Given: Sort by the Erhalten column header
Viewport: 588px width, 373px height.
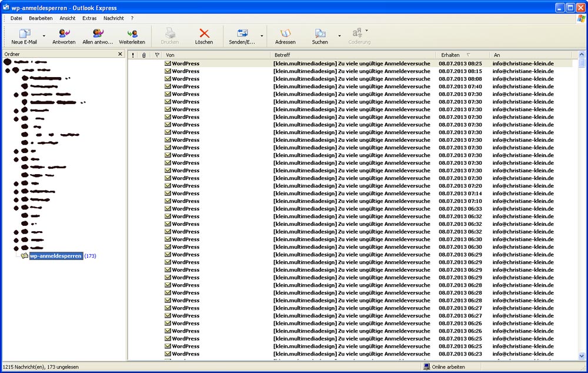Looking at the screenshot, I should 462,55.
